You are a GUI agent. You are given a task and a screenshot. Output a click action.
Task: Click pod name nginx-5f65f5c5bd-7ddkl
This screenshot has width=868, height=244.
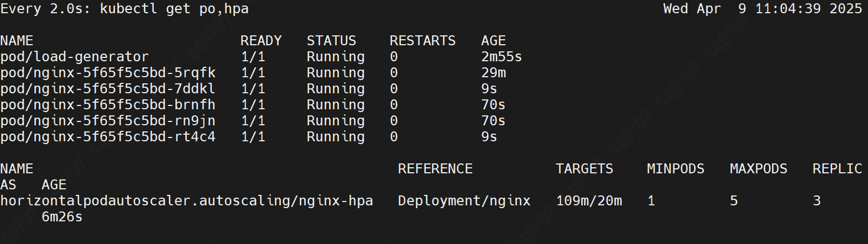pyautogui.click(x=108, y=89)
